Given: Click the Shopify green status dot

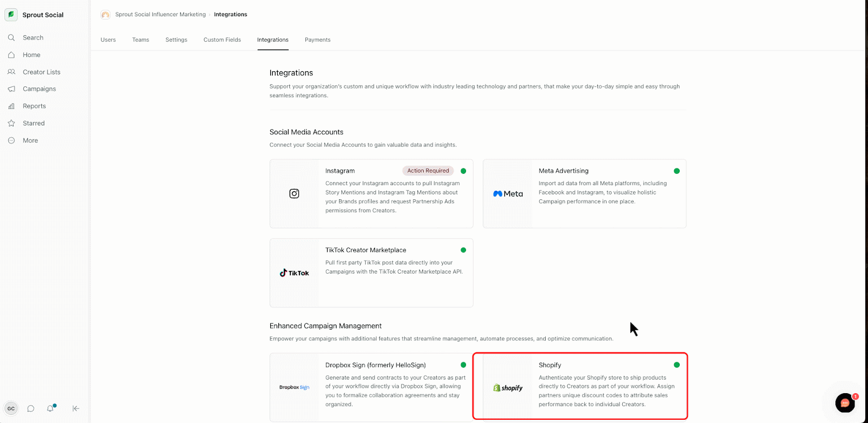Looking at the screenshot, I should point(676,365).
